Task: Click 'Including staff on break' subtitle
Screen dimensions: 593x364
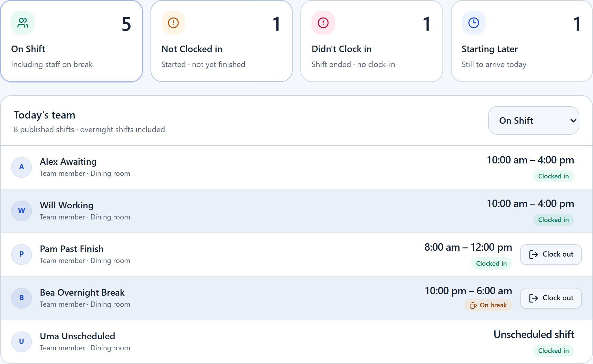Action: tap(52, 64)
